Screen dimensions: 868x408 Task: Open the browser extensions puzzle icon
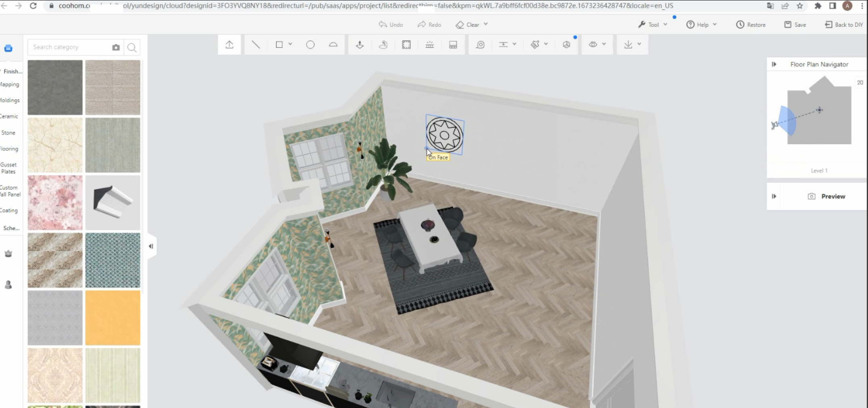pos(818,6)
